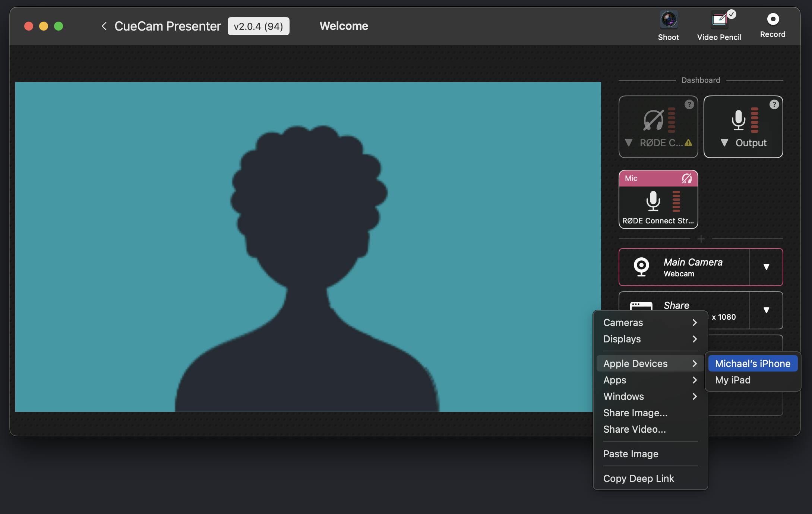Toggle the warning indicator on RØDE C...
The image size is (812, 514).
[x=687, y=143]
